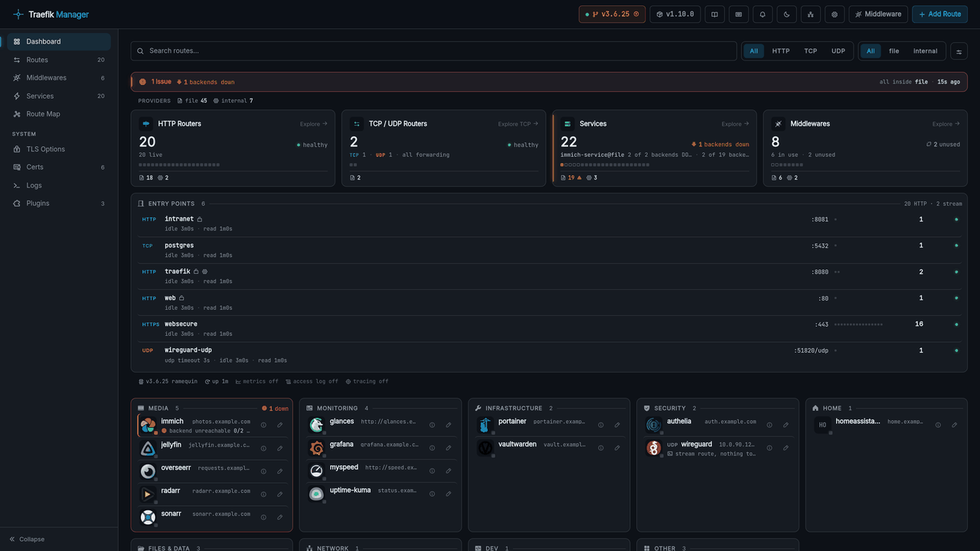The height and width of the screenshot is (551, 980).
Task: Edit the overseerr route
Action: coord(280,471)
